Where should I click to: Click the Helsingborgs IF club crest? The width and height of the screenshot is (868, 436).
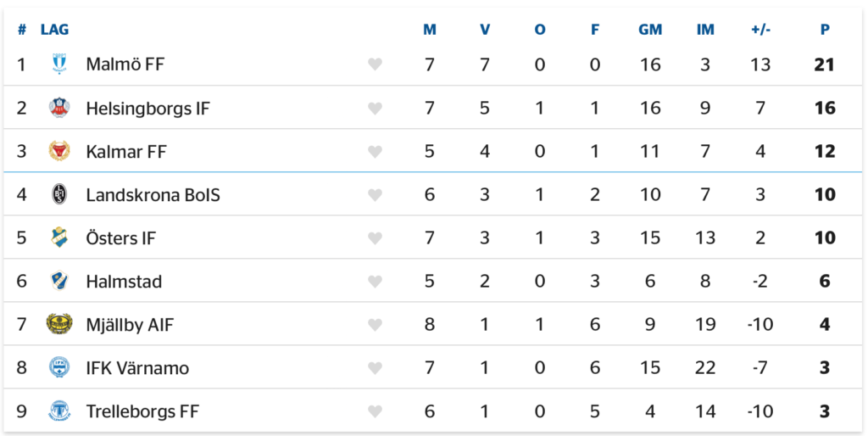pyautogui.click(x=58, y=108)
